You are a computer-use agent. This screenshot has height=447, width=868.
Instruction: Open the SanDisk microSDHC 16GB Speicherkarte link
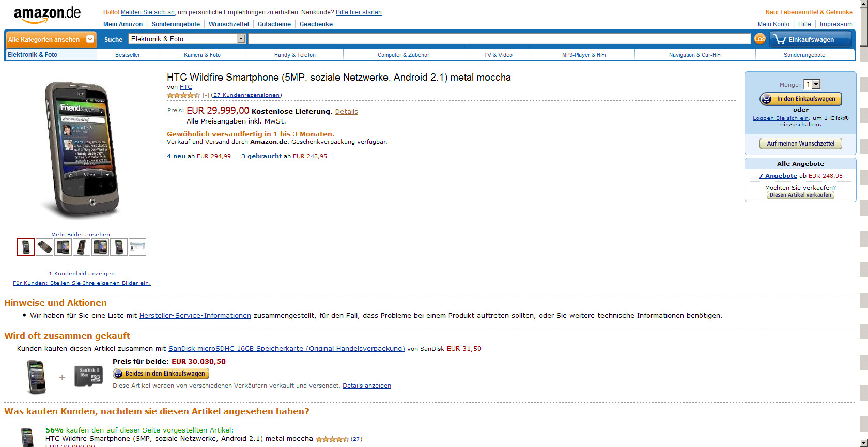(287, 349)
